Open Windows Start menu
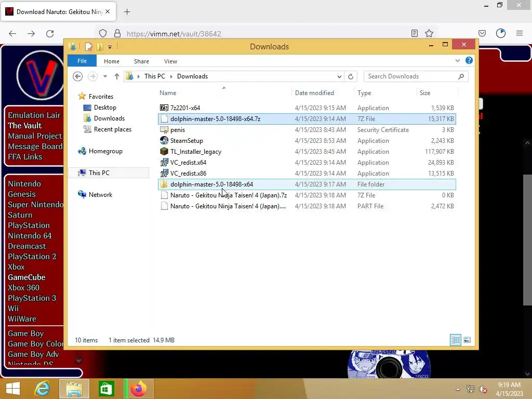This screenshot has height=399, width=532. click(13, 389)
